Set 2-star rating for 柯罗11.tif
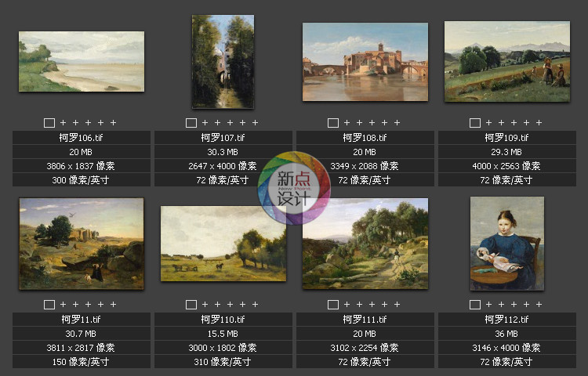Screen dimensions: 588x376 [x=76, y=304]
